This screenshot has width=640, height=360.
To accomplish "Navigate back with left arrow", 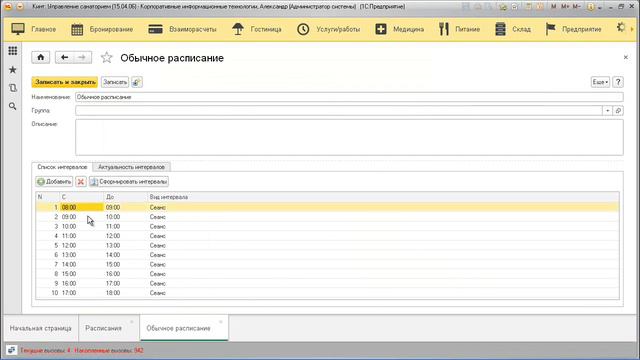I will (64, 58).
